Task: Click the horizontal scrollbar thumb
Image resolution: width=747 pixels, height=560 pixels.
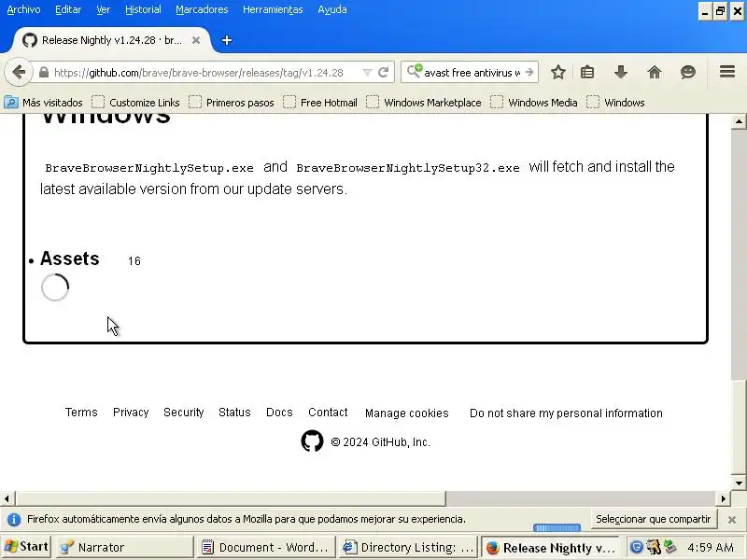Action: tap(231, 498)
